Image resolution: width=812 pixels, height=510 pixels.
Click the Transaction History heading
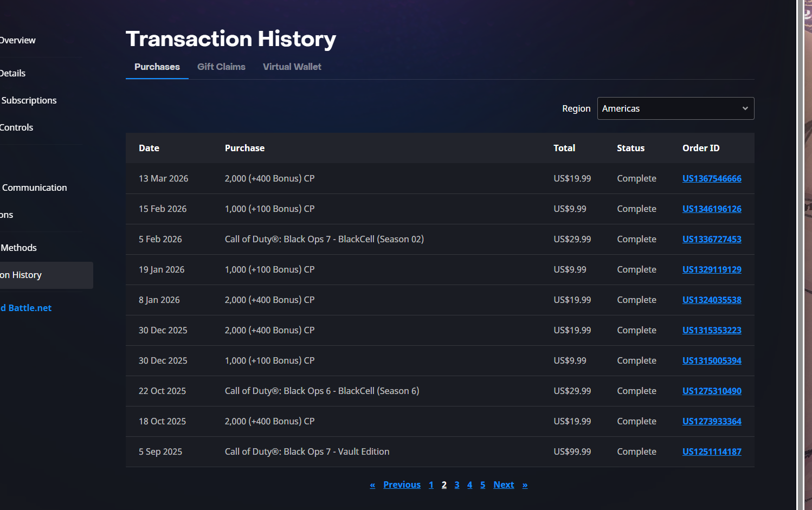click(231, 39)
